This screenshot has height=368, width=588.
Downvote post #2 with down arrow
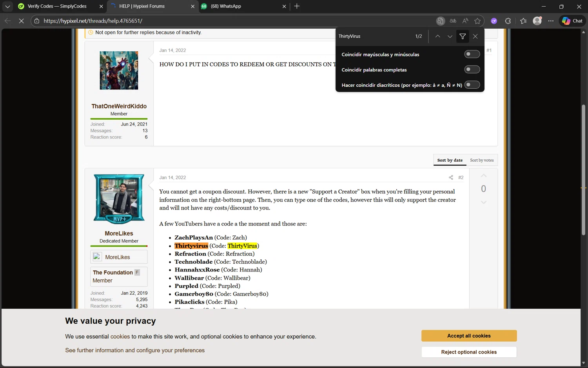click(x=484, y=202)
